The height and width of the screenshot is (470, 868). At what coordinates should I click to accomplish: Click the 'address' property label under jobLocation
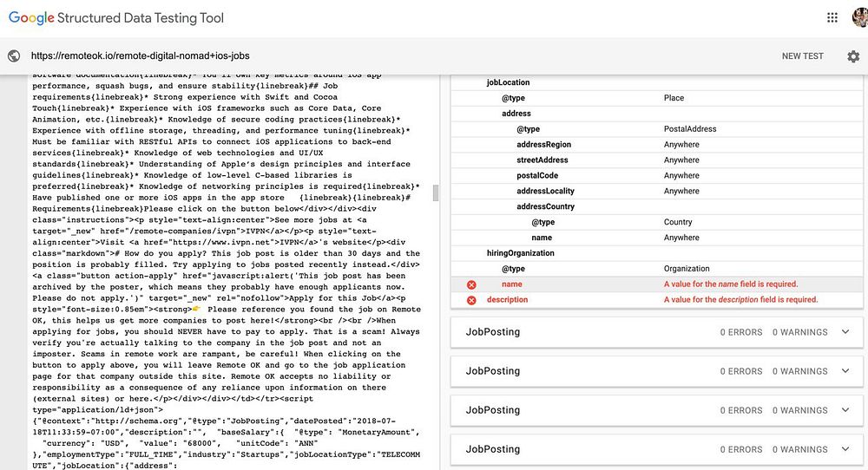point(516,114)
